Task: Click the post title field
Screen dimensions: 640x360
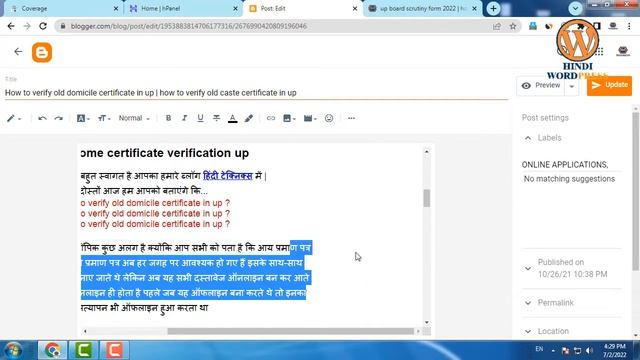Action: point(256,93)
